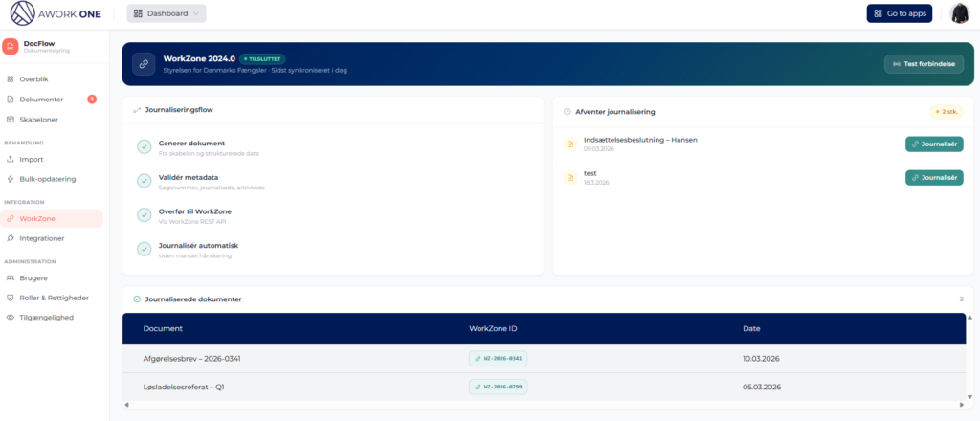Image resolution: width=980 pixels, height=421 pixels.
Task: Click checkmark icon beside Generer dokument
Action: click(145, 147)
